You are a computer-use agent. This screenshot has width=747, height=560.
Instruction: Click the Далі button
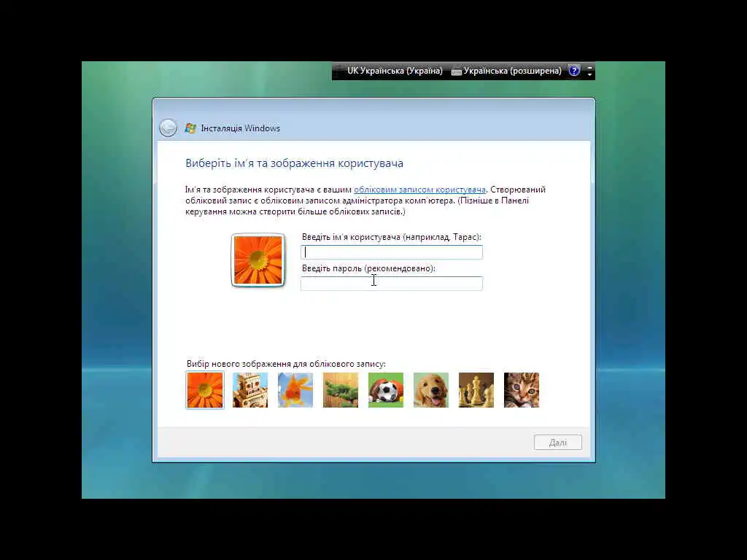tap(558, 443)
